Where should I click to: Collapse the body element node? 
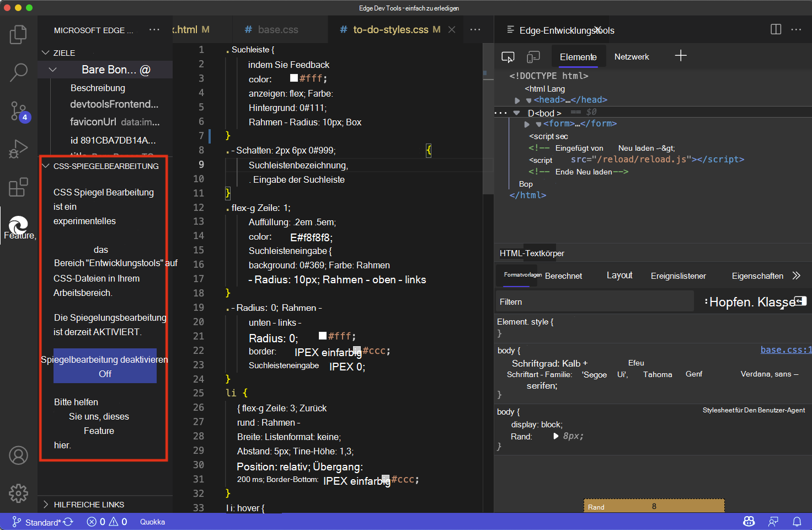(x=516, y=113)
